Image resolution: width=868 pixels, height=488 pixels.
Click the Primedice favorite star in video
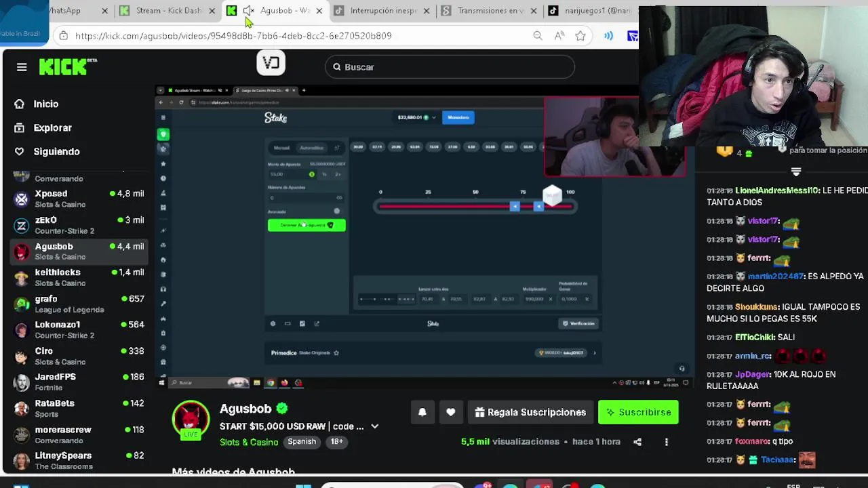pyautogui.click(x=336, y=352)
